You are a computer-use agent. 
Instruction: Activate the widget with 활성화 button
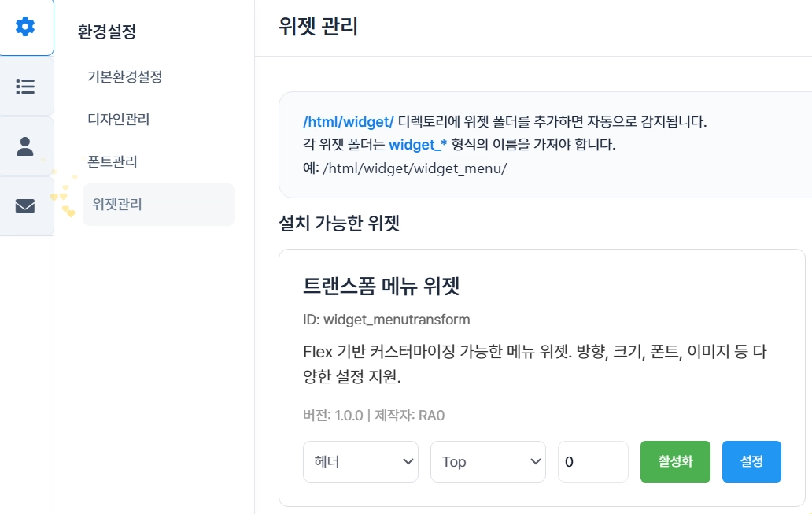(674, 461)
